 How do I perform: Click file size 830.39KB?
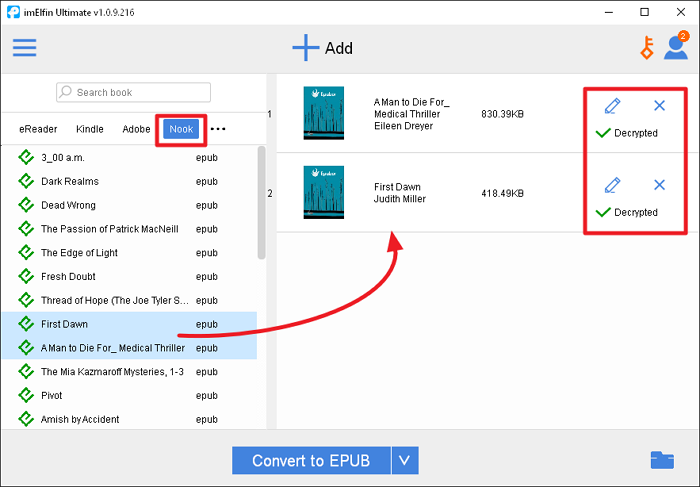(x=502, y=114)
